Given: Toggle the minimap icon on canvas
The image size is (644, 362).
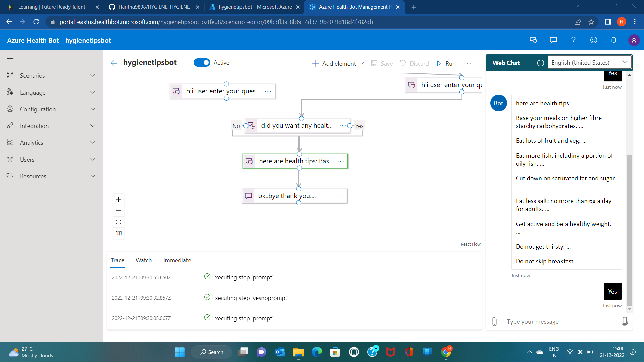Looking at the screenshot, I should [x=118, y=233].
